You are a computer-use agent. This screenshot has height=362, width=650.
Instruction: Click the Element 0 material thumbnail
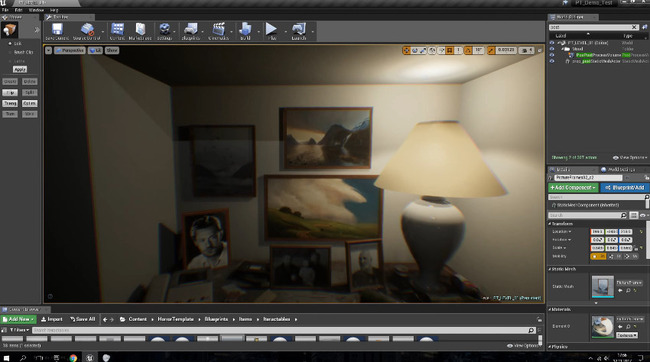[x=602, y=326]
